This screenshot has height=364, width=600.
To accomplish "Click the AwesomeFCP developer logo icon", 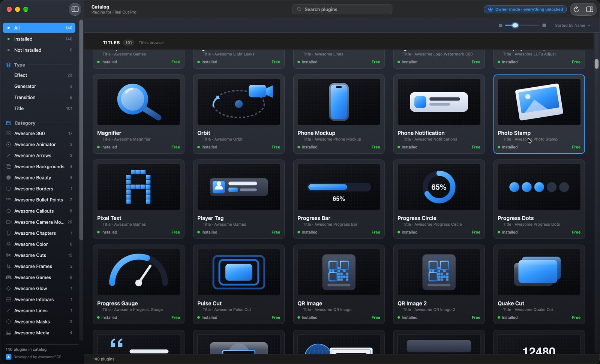I will pos(9,357).
